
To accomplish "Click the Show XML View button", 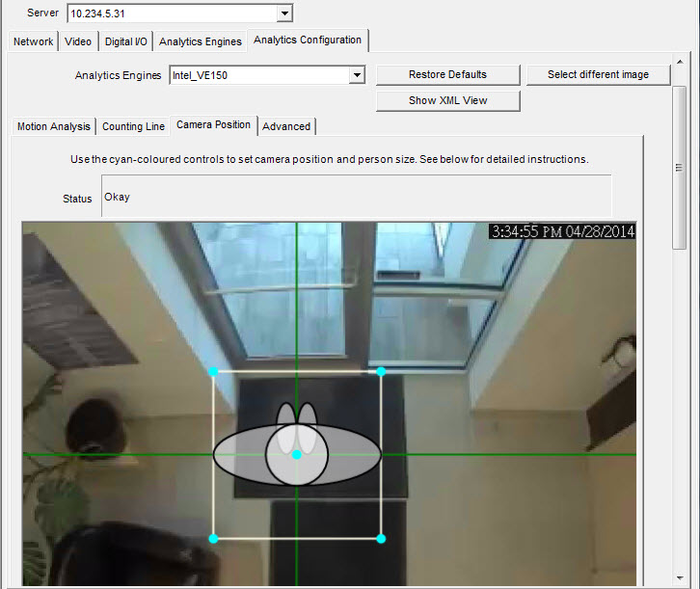I will (447, 100).
